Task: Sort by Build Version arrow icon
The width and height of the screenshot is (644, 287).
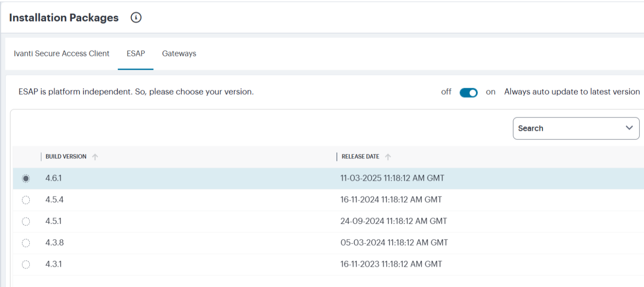Action: (x=95, y=157)
